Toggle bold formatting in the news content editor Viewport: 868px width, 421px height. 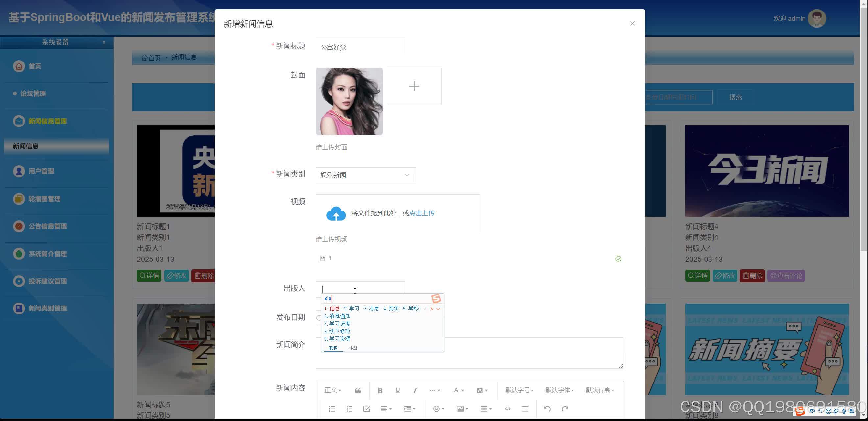pyautogui.click(x=380, y=390)
